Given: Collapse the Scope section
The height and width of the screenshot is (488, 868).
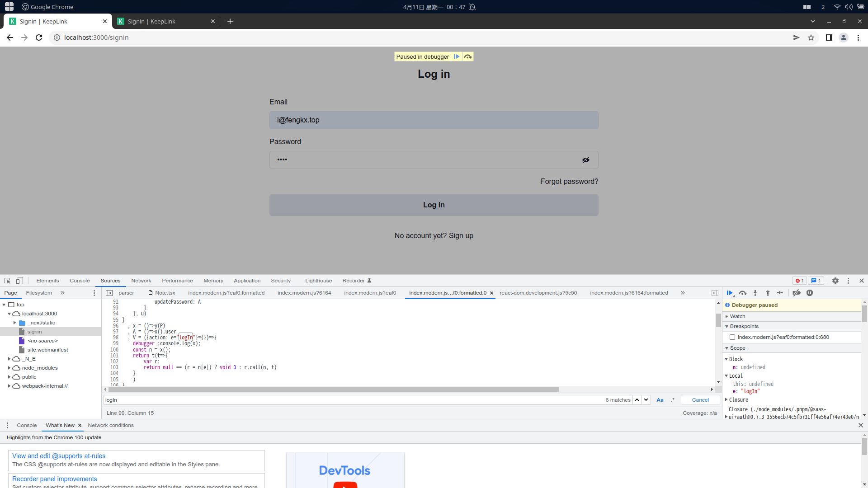Looking at the screenshot, I should pyautogui.click(x=728, y=348).
